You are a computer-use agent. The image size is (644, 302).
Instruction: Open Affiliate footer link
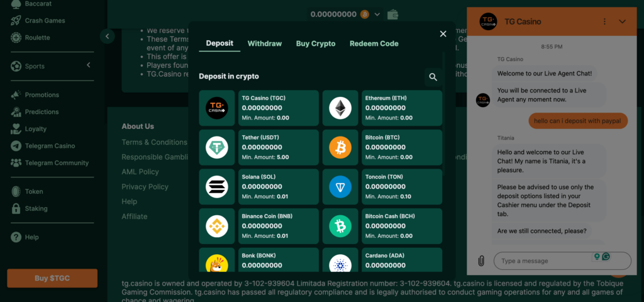pyautogui.click(x=135, y=216)
